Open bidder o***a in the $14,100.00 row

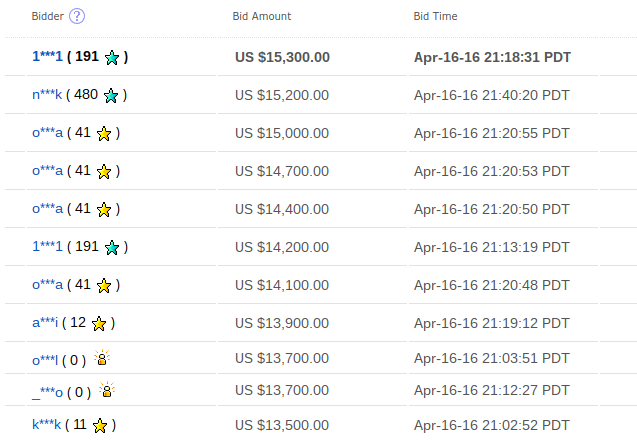(48, 285)
